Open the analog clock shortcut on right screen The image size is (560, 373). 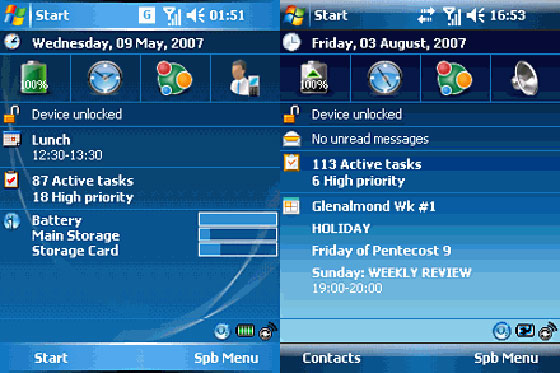(x=385, y=78)
